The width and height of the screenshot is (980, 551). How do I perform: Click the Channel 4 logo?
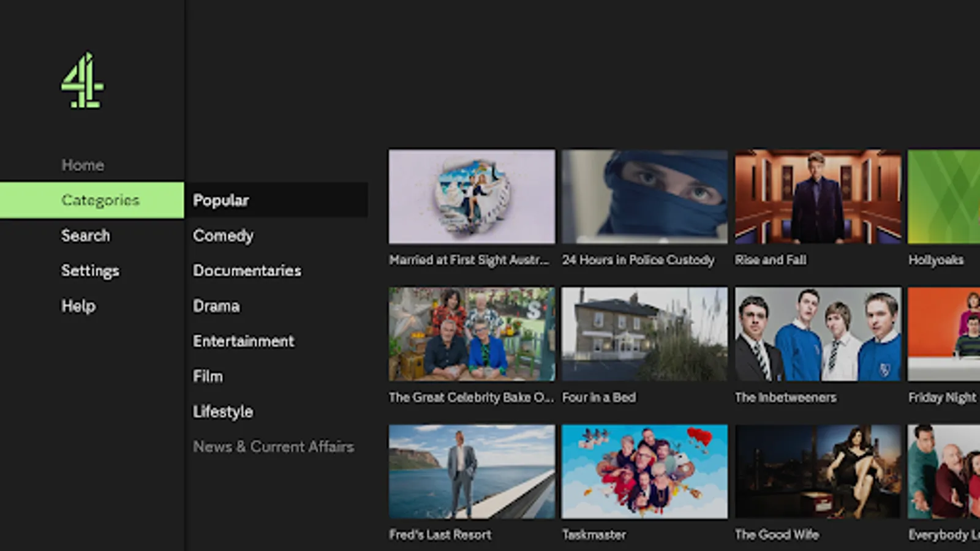pyautogui.click(x=83, y=80)
